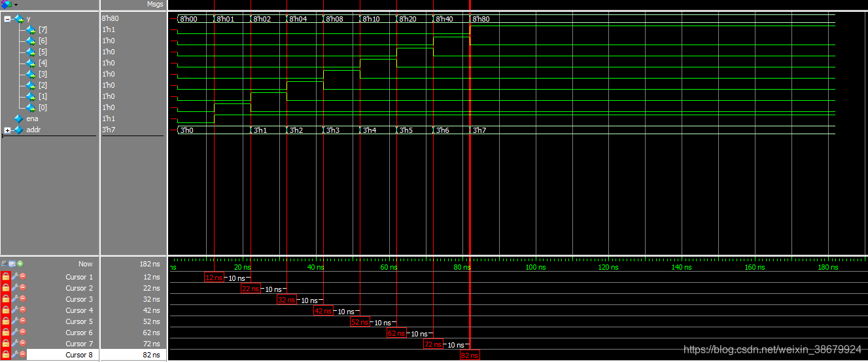Viewport: 868px width, 362px height.
Task: Unlock Cursor 4 padlock
Action: (6, 310)
